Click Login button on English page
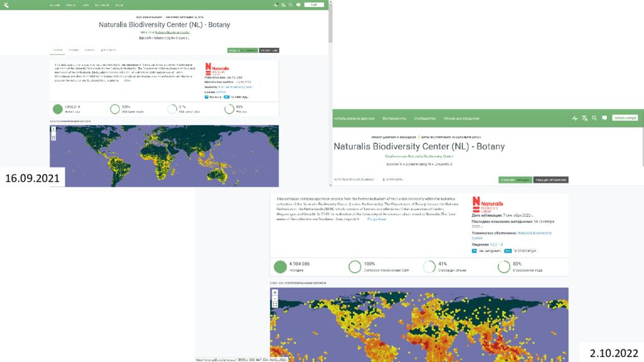This screenshot has height=362, width=644. coord(314,5)
